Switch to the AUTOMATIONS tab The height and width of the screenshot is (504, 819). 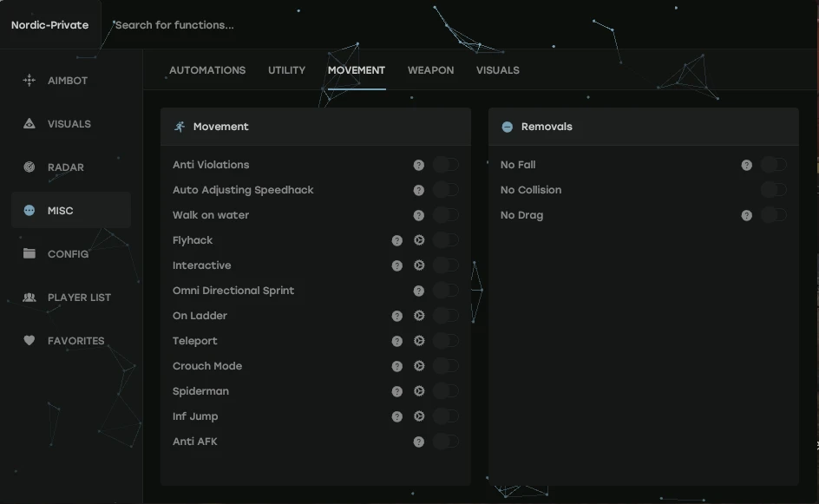coord(207,70)
